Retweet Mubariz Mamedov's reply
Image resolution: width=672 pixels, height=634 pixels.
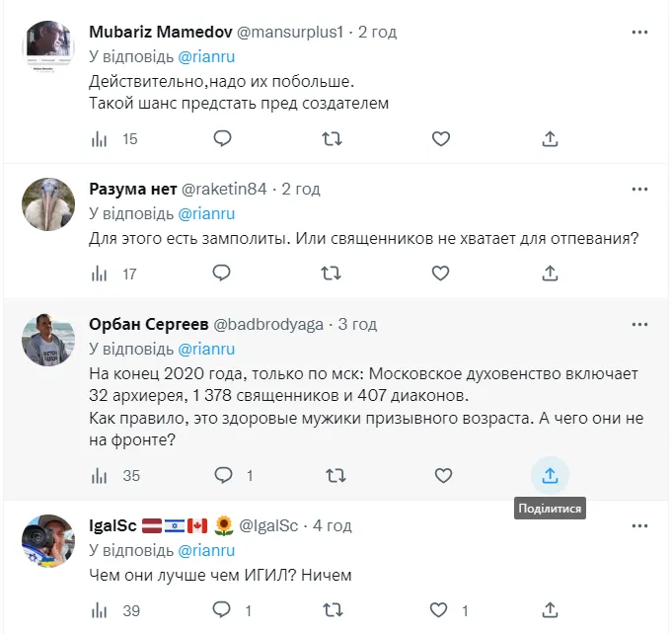pyautogui.click(x=335, y=139)
